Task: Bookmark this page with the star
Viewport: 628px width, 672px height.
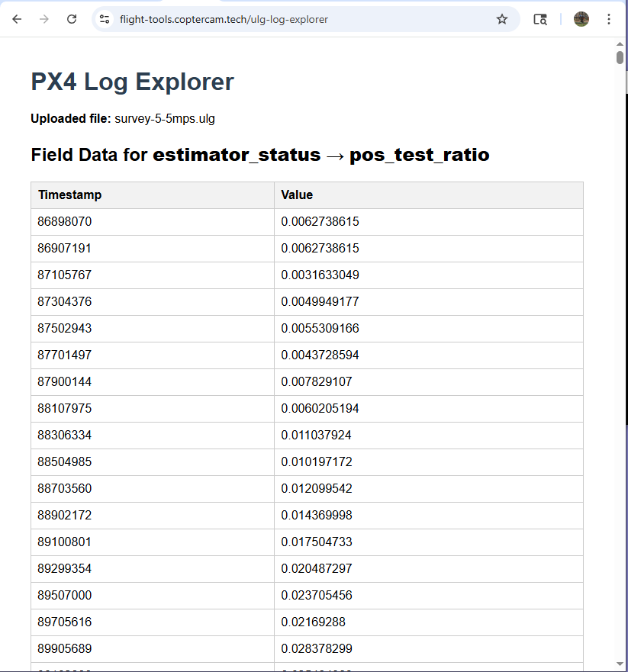Action: [502, 19]
